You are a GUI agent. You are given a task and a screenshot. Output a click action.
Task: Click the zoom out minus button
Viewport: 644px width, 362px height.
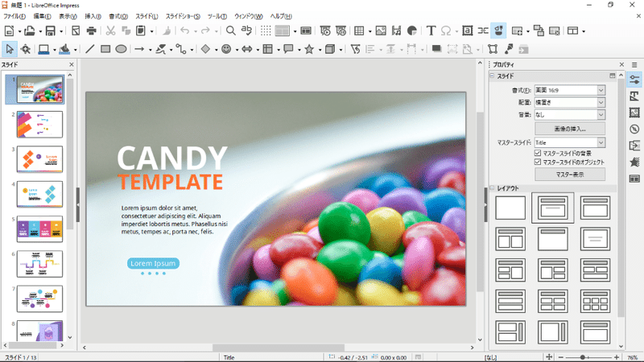pos(561,357)
